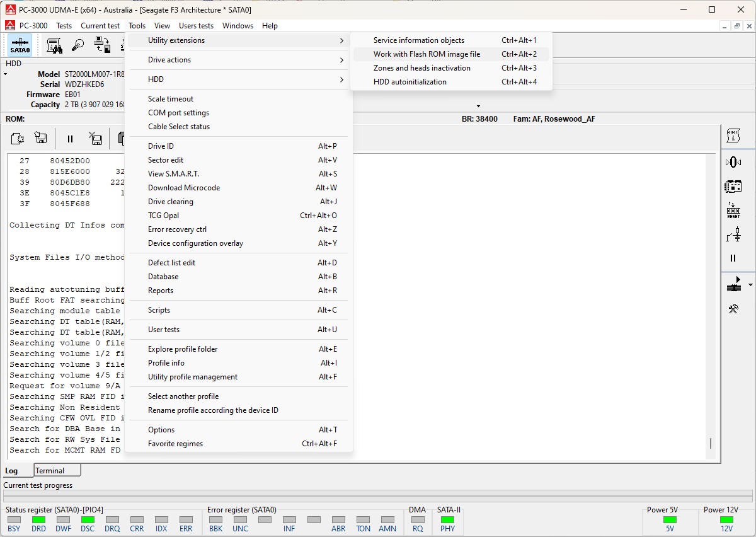Viewport: 756px width, 537px height.
Task: Select Work with Flash ROM image file
Action: [x=427, y=54]
